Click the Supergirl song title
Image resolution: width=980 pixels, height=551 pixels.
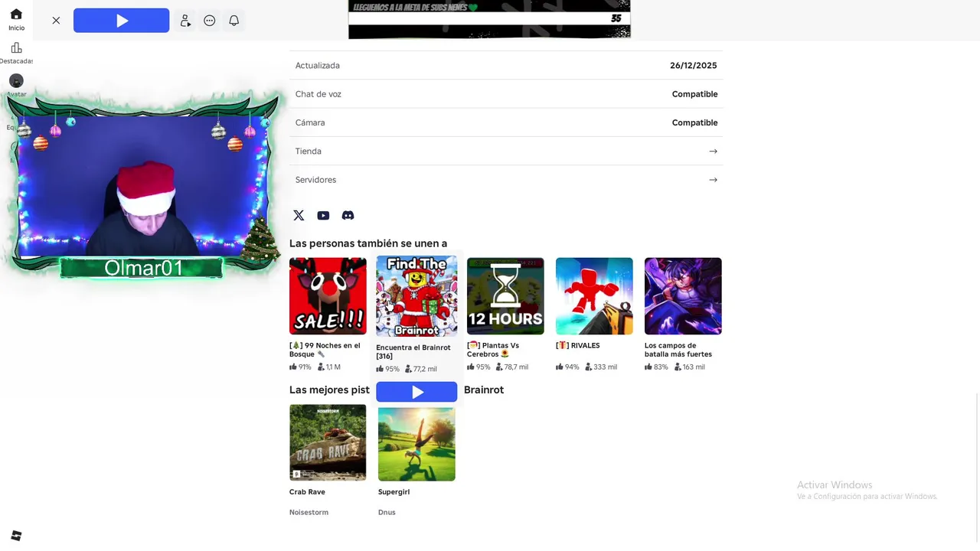click(x=394, y=492)
